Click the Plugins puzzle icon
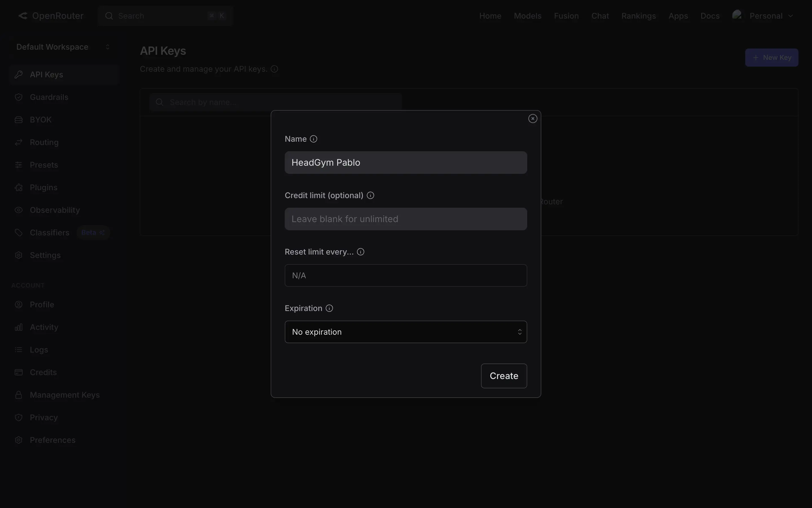The height and width of the screenshot is (508, 812). tap(19, 187)
